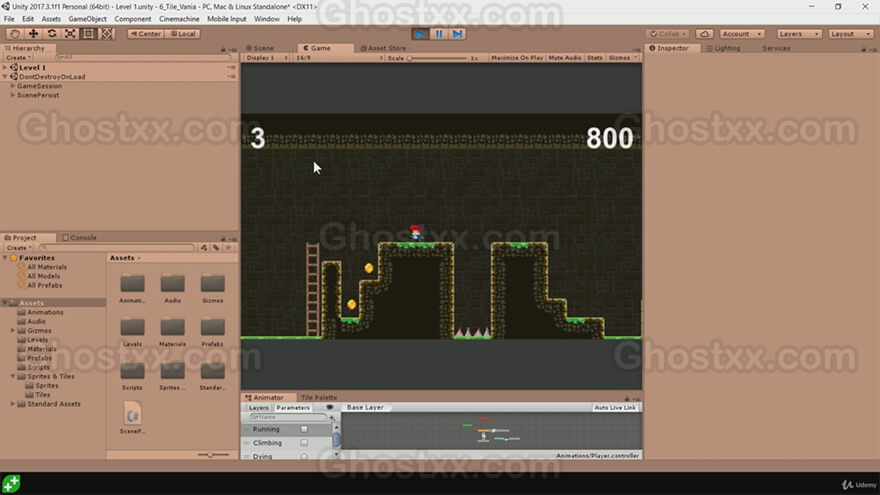Filter project search by label icon

point(216,248)
